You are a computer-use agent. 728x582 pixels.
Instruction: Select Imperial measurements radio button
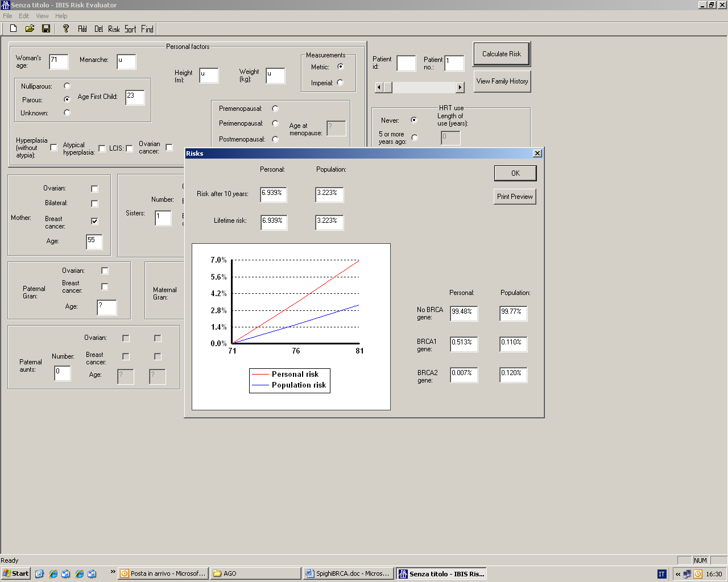[340, 82]
